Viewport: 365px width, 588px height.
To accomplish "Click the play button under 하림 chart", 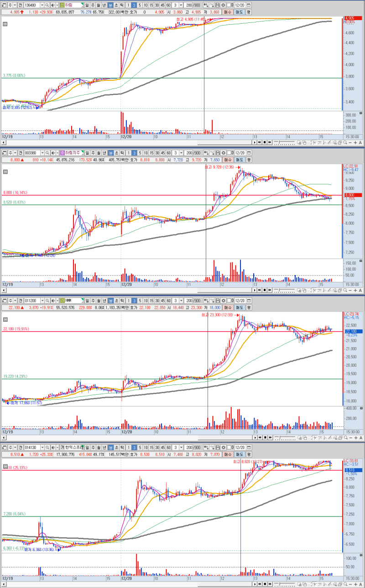I will pyautogui.click(x=255, y=143).
